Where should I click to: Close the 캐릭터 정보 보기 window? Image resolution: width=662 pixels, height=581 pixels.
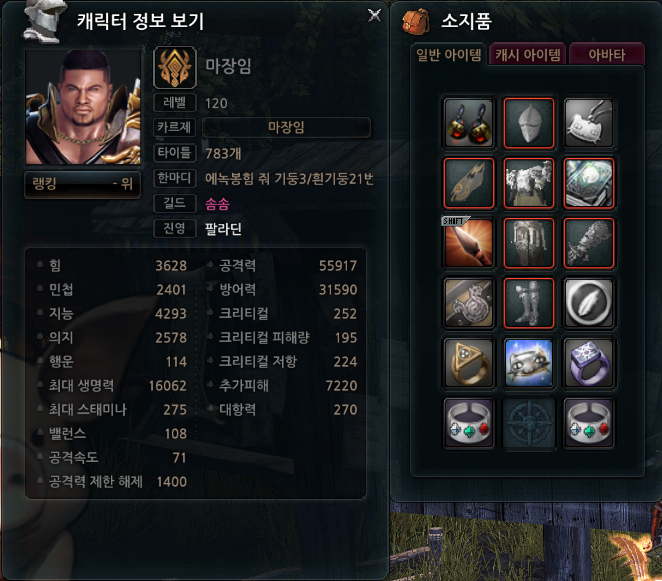click(x=374, y=15)
